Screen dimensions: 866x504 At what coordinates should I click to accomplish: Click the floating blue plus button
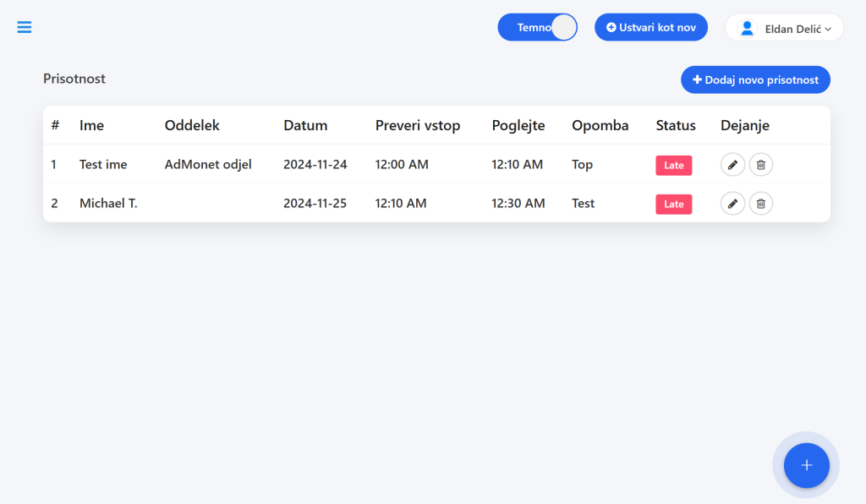806,465
